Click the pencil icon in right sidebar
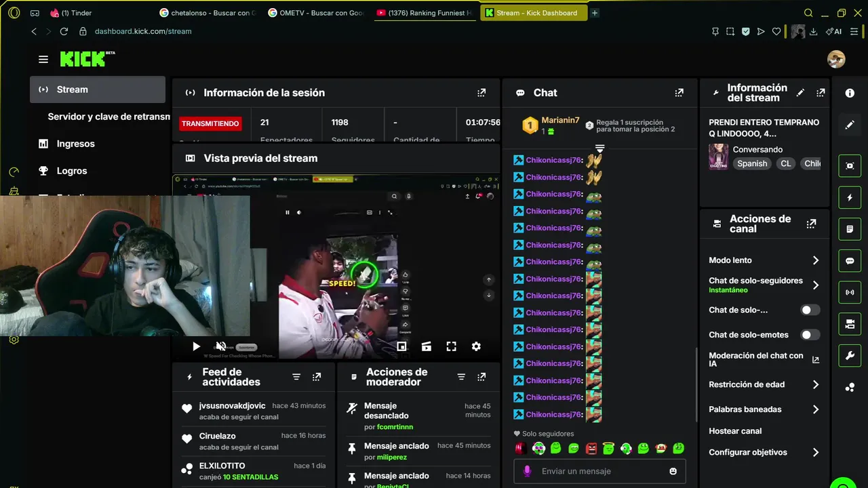 [850, 125]
